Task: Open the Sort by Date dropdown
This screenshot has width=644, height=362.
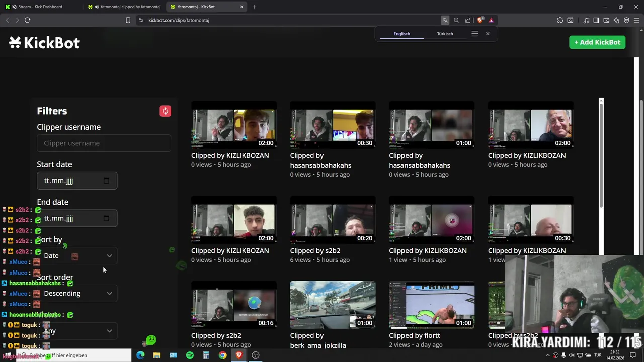Action: pyautogui.click(x=77, y=256)
